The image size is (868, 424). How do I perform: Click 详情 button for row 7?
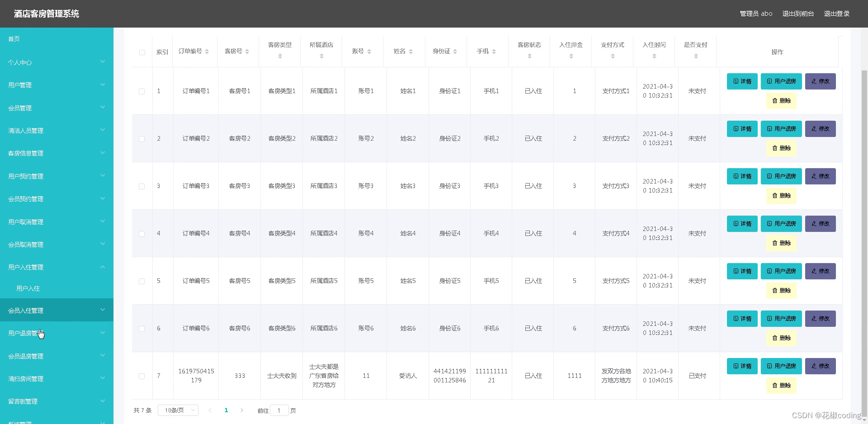pos(742,366)
